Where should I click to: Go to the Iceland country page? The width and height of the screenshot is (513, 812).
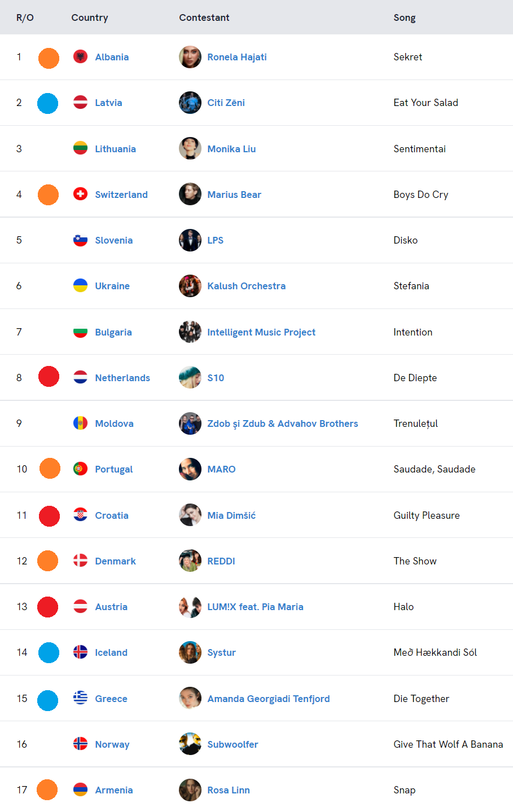111,652
